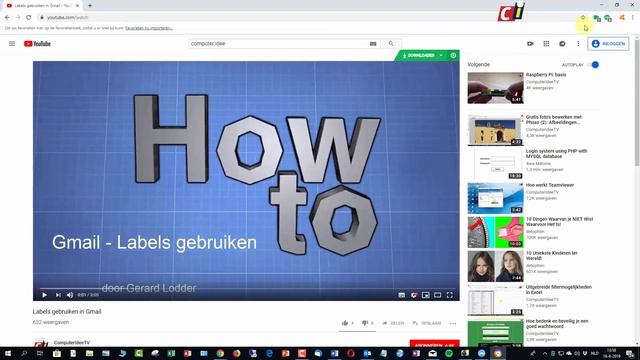Share the video via DELEN
This screenshot has width=640, height=360.
[393, 323]
